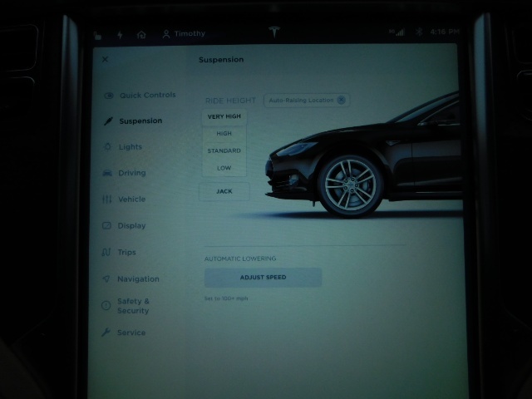Open the Bluetooth settings icon
532x399 pixels.
[420, 32]
